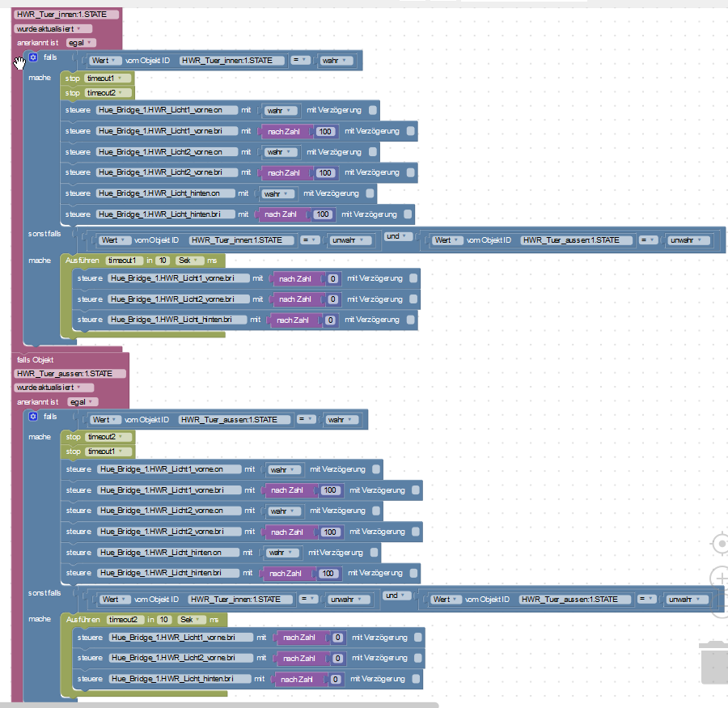Click the horizontal scrollbar at the bottom
This screenshot has height=708, width=728.
coord(219,705)
